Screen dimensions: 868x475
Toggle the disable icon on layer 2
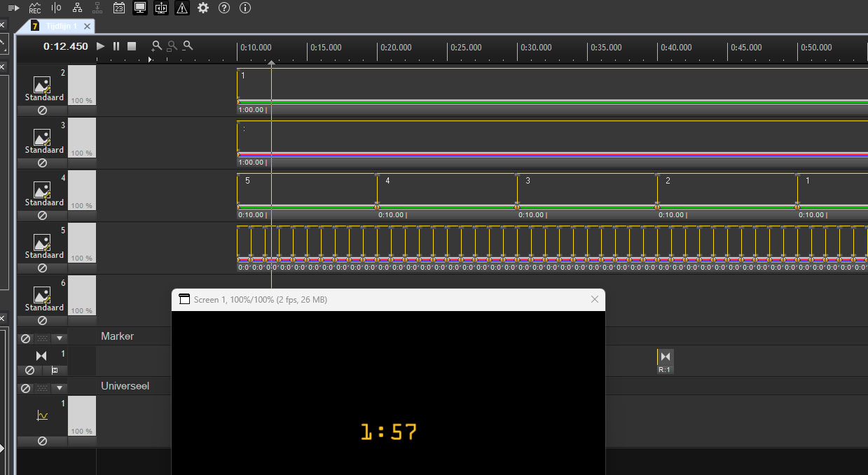[42, 111]
